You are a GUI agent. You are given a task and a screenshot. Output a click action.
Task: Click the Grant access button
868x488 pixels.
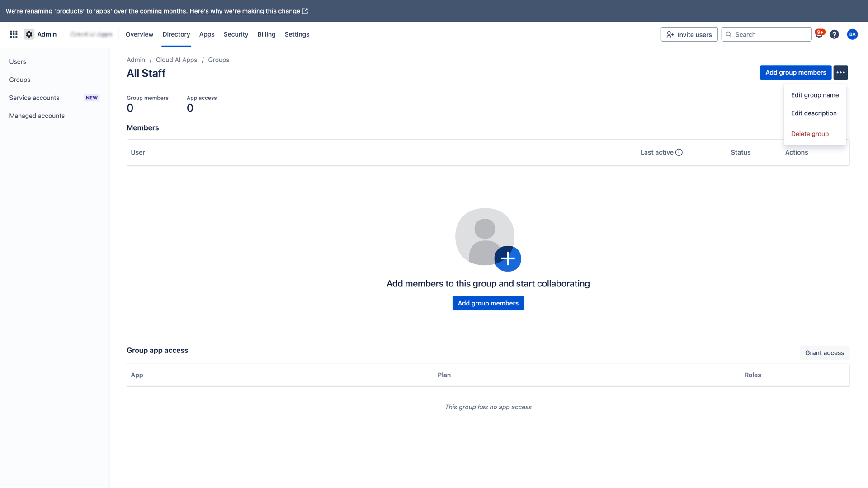[824, 353]
